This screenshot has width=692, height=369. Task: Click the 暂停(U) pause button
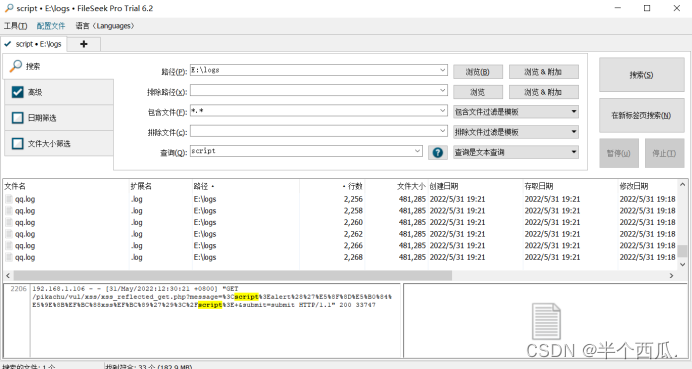(x=619, y=153)
